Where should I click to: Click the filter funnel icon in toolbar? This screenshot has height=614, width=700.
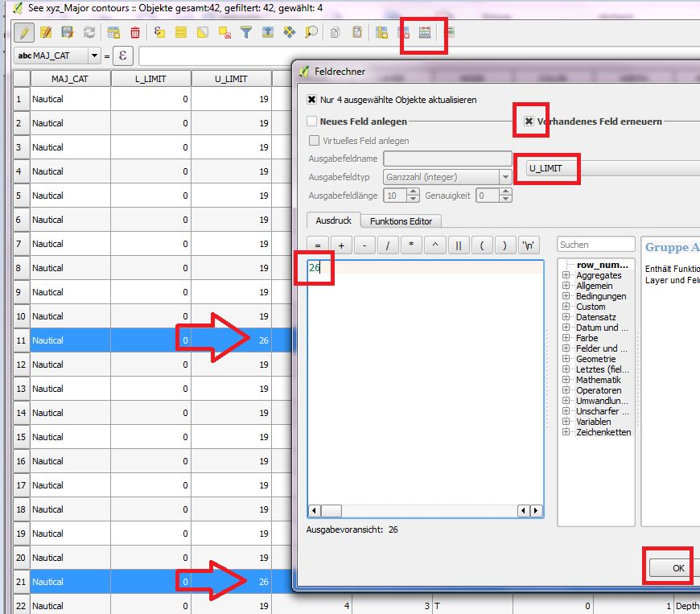246,32
